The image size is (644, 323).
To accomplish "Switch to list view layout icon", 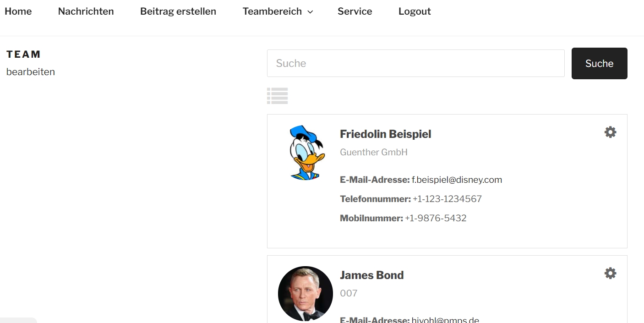I will [277, 96].
